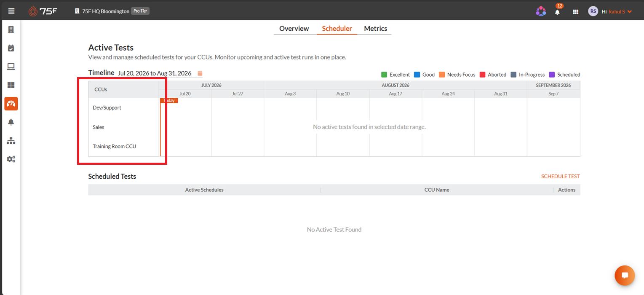This screenshot has height=295, width=644.
Task: Click the Aug 17 week header
Action: (395, 94)
